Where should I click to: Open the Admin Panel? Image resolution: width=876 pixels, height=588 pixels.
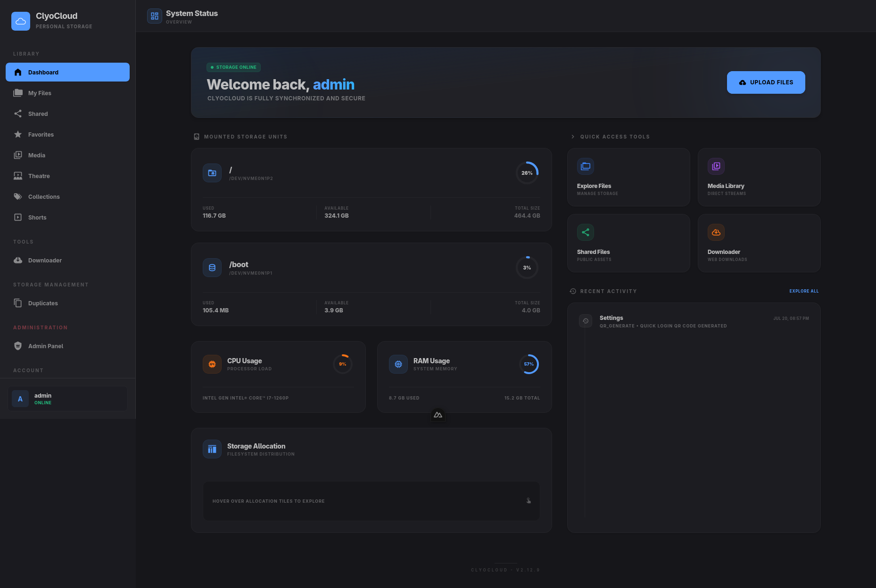pos(67,346)
